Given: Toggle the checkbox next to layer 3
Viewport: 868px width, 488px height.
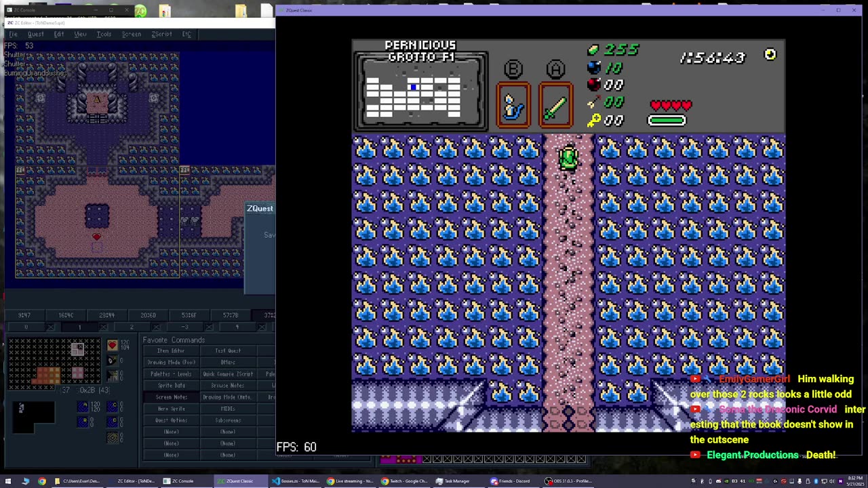Looking at the screenshot, I should coord(209,327).
